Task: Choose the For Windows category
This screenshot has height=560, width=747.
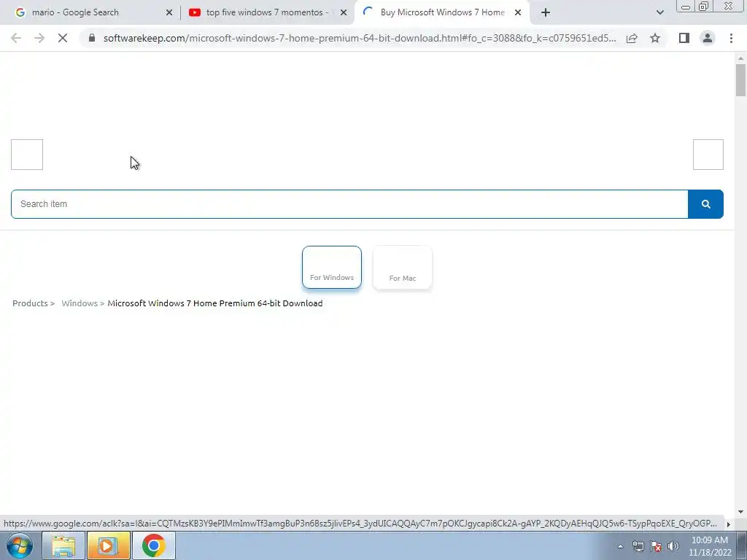Action: click(332, 267)
